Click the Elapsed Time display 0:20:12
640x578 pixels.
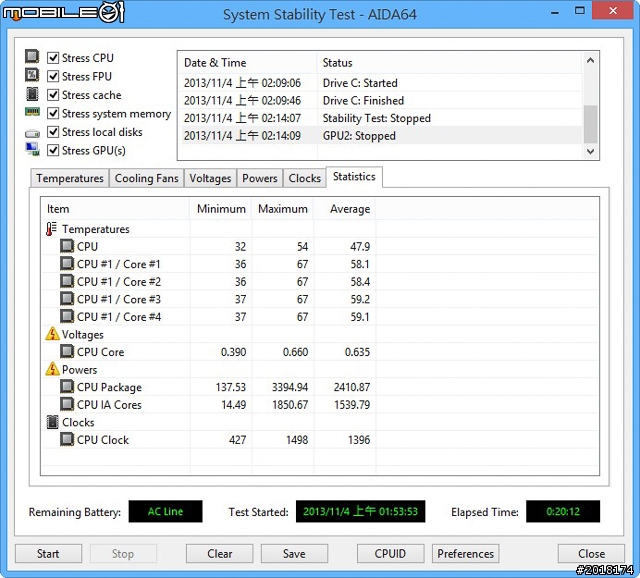coord(563,511)
